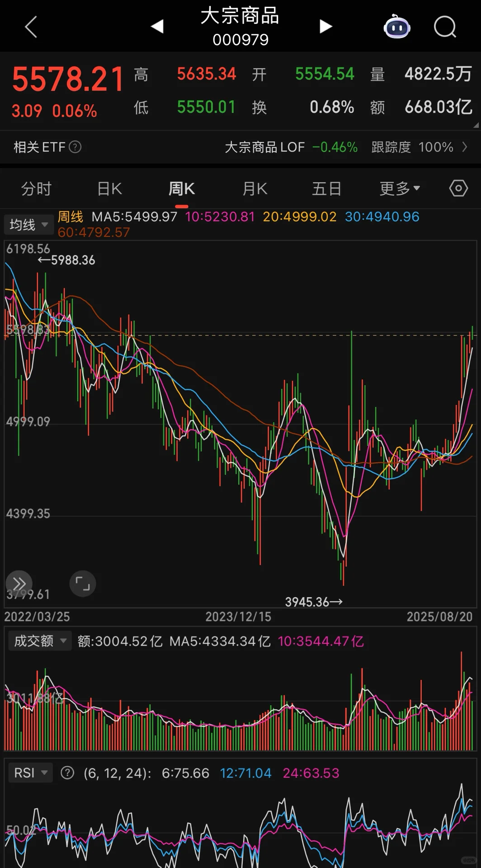The height and width of the screenshot is (868, 481).
Task: Enter fullscreen chart mode icon
Action: [83, 584]
